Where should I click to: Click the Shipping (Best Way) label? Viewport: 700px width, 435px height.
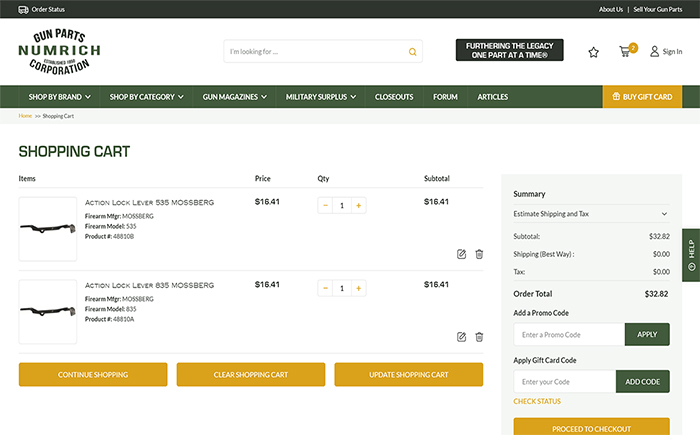tap(544, 254)
